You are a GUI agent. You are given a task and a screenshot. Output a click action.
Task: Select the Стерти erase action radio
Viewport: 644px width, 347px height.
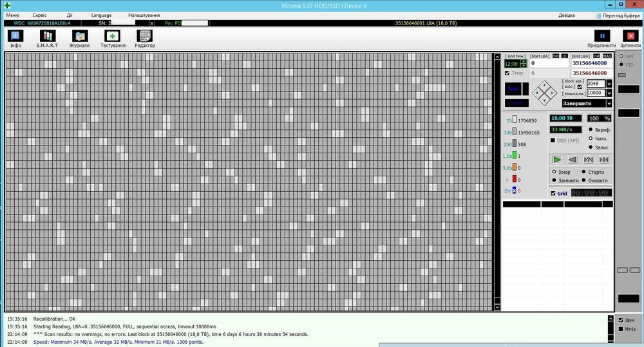pos(583,172)
